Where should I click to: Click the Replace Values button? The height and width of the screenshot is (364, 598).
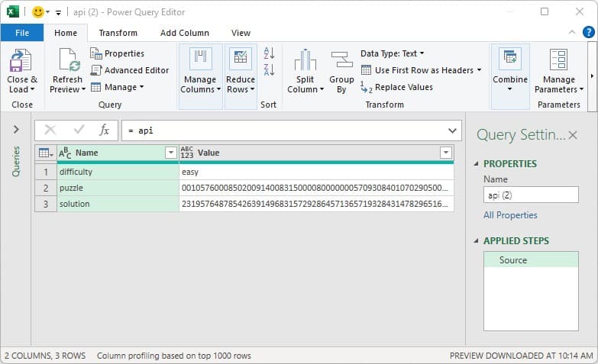pos(396,87)
